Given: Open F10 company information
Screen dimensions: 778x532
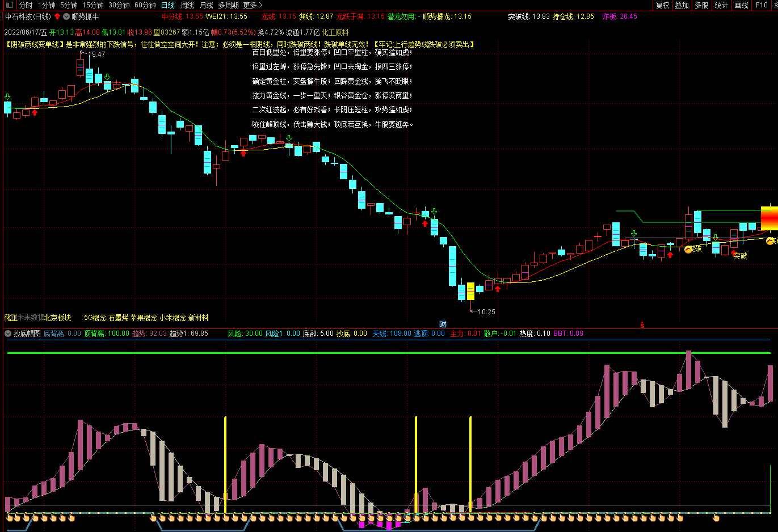Looking at the screenshot, I should (762, 5).
